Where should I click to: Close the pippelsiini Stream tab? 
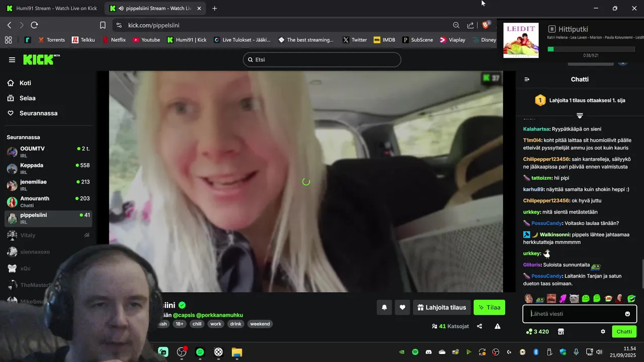coord(199,9)
